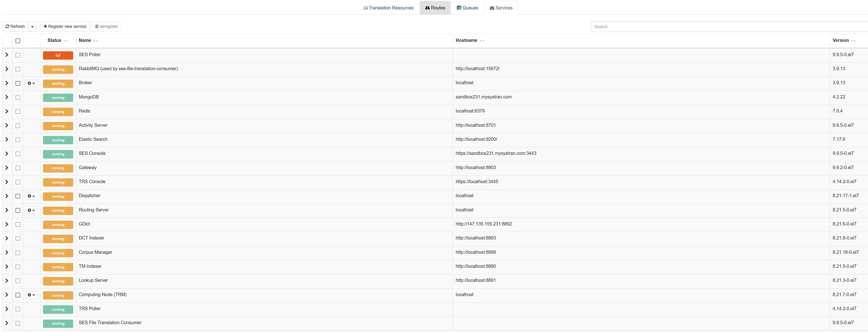868x332 pixels.
Task: Open gear menu for Broker row
Action: coord(31,83)
